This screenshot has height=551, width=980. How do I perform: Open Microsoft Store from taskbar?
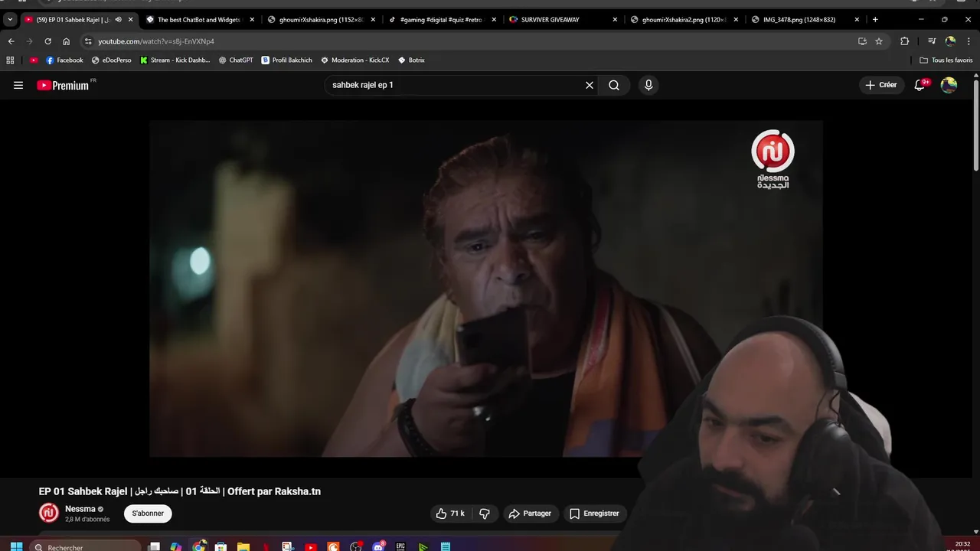(220, 546)
